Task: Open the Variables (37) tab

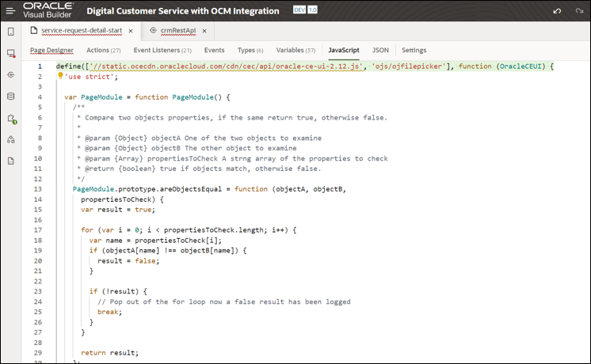Action: coord(295,50)
